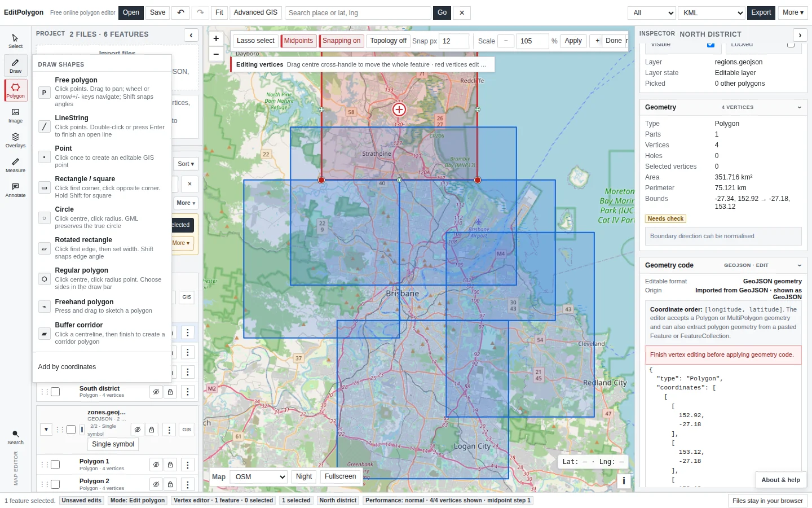
Task: Lock the Polygon 1 feature
Action: click(170, 465)
